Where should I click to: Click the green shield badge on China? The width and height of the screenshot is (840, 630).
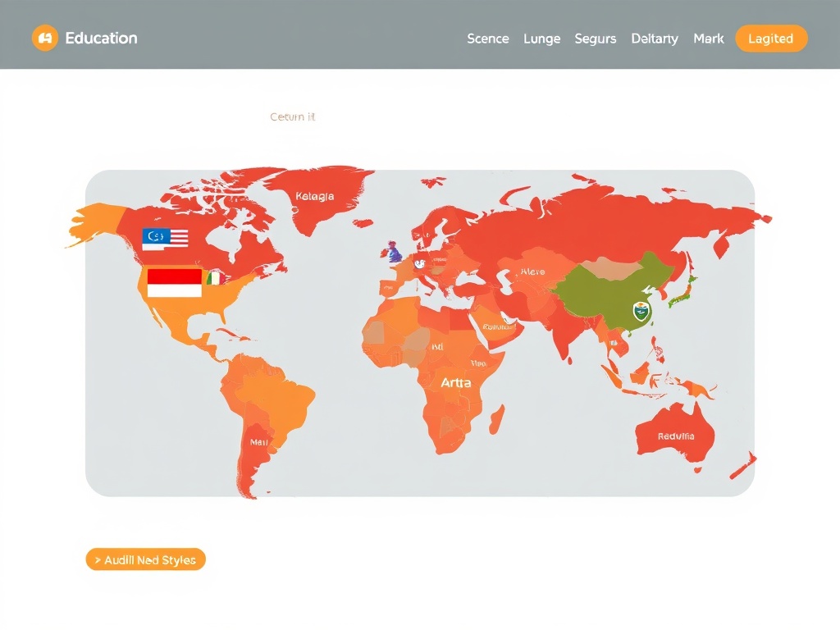tap(641, 311)
